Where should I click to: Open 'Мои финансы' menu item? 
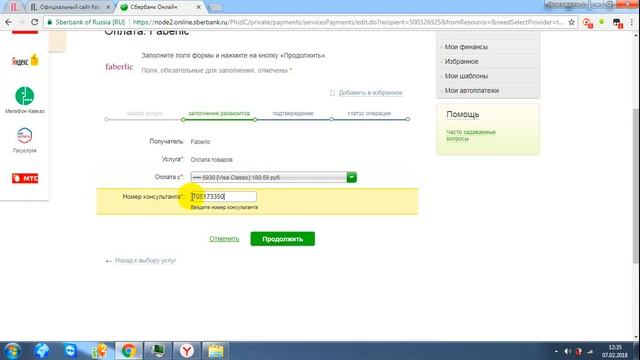(466, 47)
